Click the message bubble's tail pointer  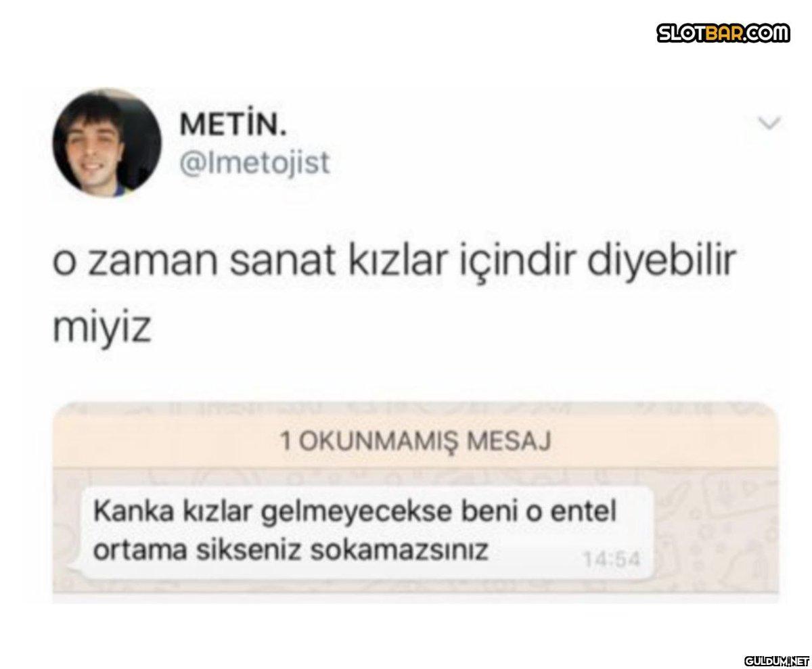tap(77, 570)
